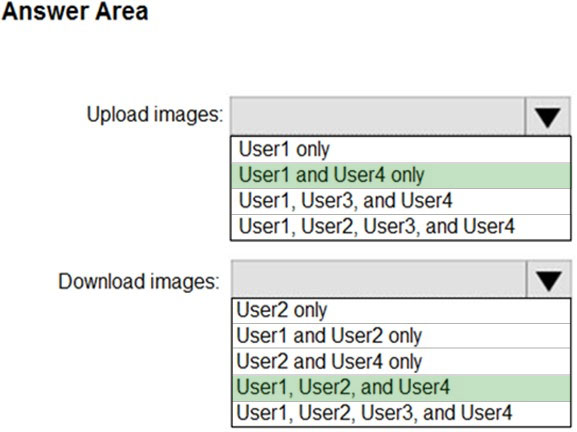Viewport: 577px width, 432px height.
Task: Select the first option under Download images
Action: [401, 311]
